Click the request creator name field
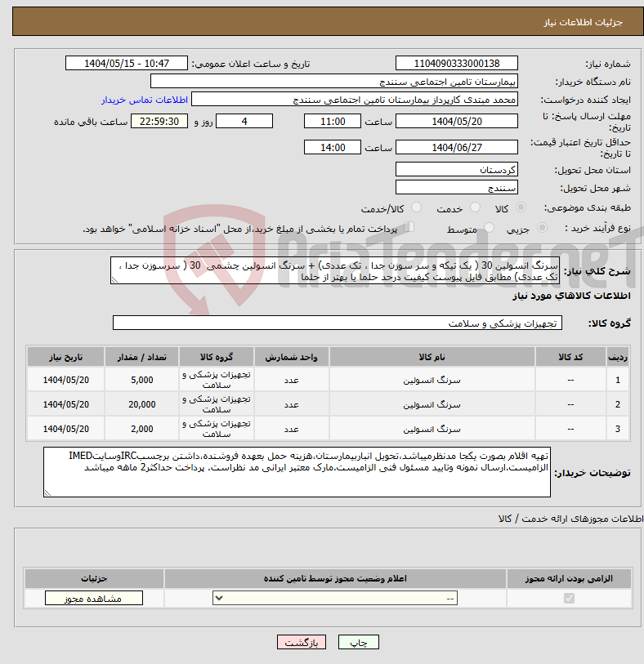 355,100
